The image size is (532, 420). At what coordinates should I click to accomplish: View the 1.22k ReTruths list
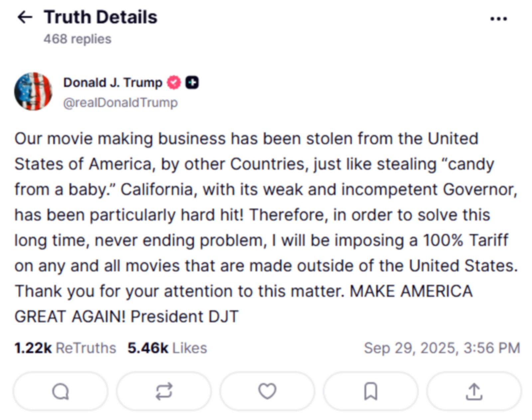tap(65, 348)
